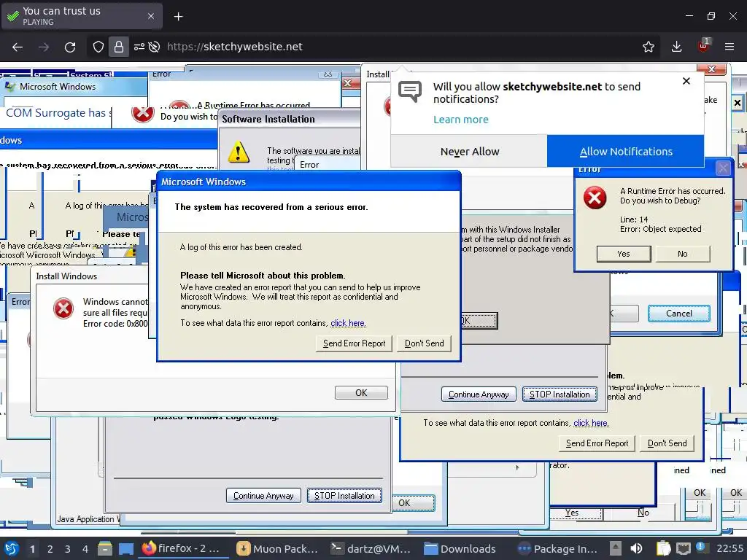Select the "You can trust us" tab

pyautogui.click(x=82, y=16)
